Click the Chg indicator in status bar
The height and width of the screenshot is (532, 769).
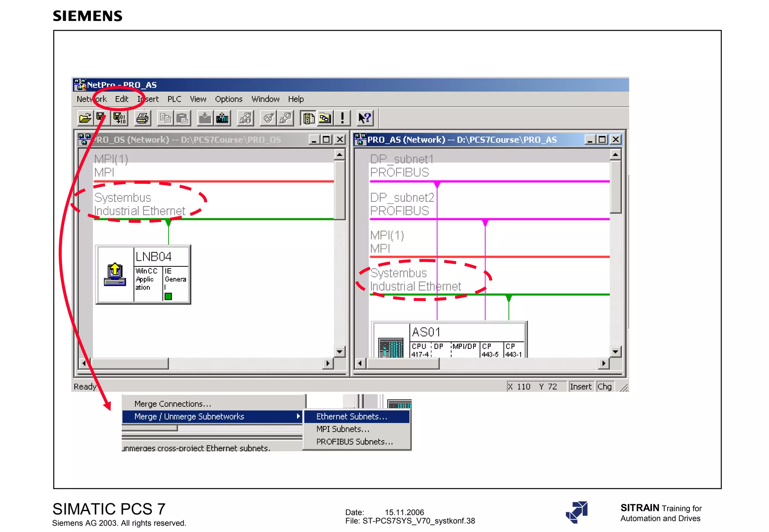(x=605, y=386)
